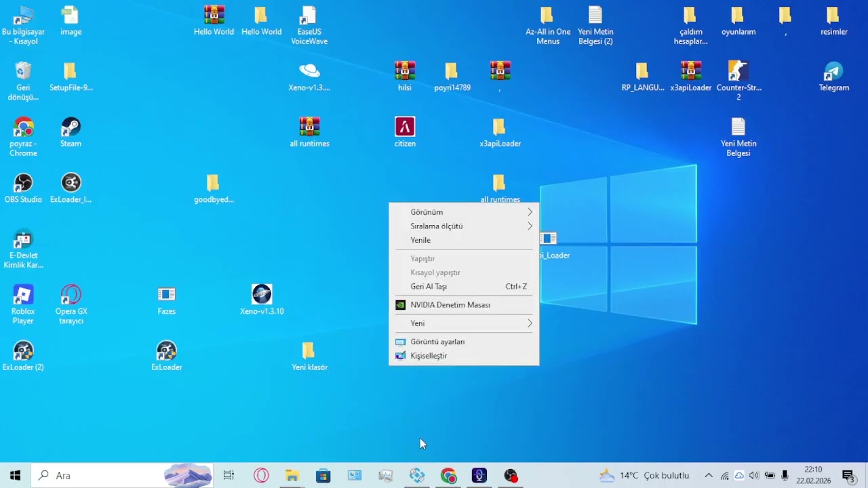This screenshot has height=488, width=868.
Task: Select the resimler folder
Action: point(833,20)
